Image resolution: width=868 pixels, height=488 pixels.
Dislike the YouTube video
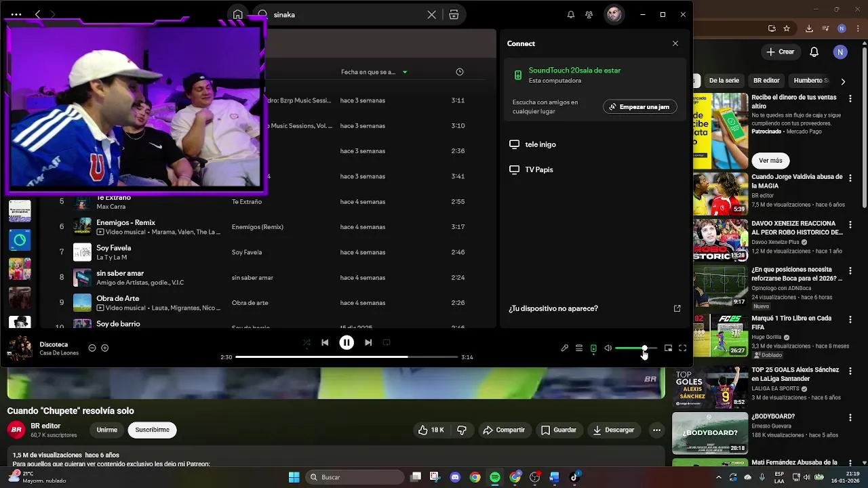462,430
